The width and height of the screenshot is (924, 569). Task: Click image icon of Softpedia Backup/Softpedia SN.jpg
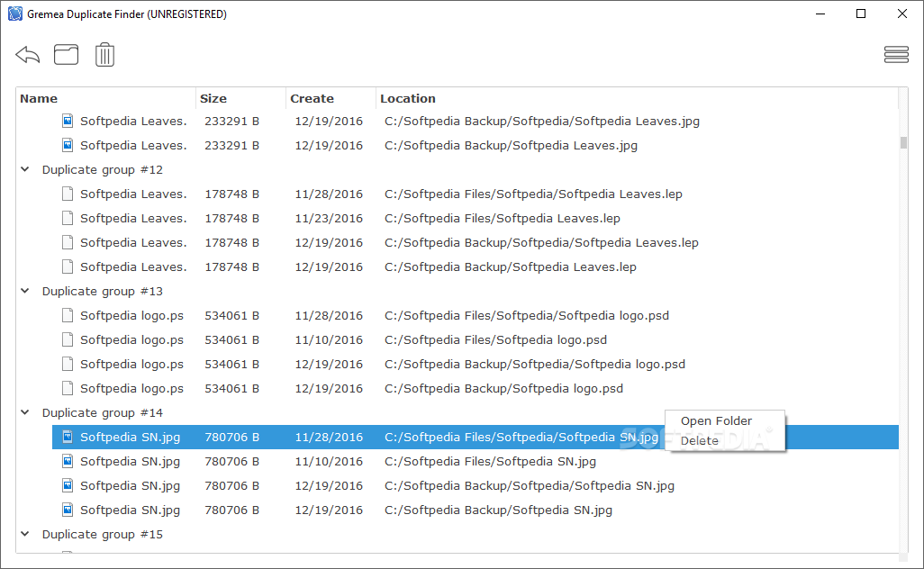68,510
